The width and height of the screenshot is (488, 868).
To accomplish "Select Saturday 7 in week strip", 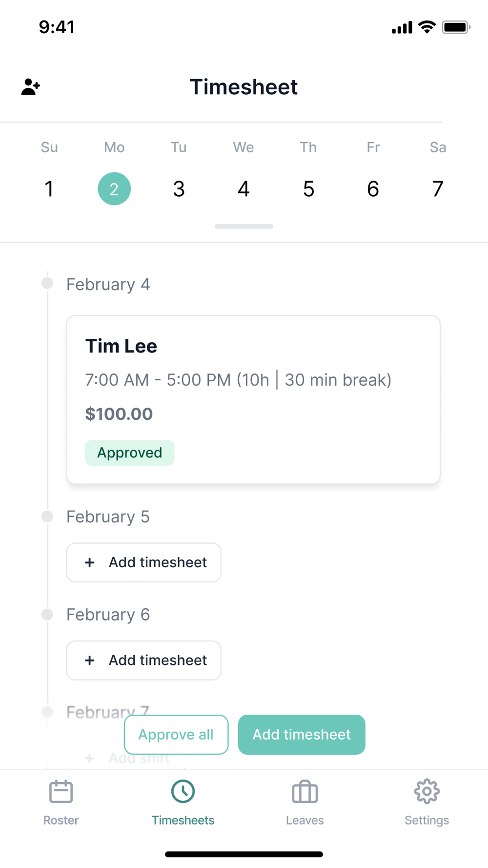I will pyautogui.click(x=438, y=189).
